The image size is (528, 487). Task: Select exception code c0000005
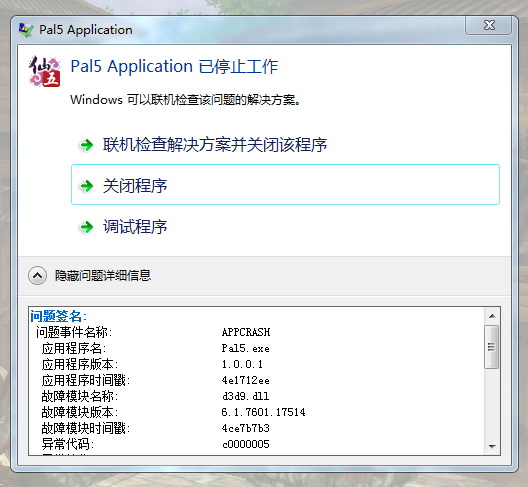pos(246,444)
